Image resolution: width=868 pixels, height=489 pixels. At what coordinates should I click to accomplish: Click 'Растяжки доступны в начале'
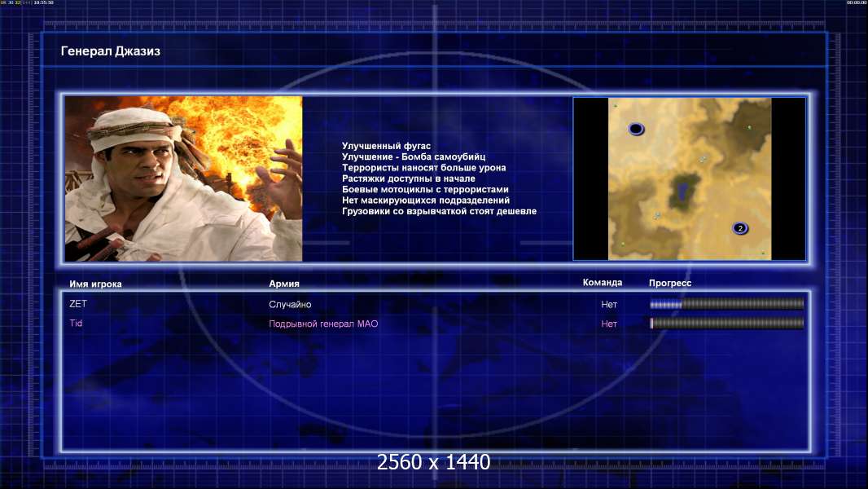[x=408, y=178]
